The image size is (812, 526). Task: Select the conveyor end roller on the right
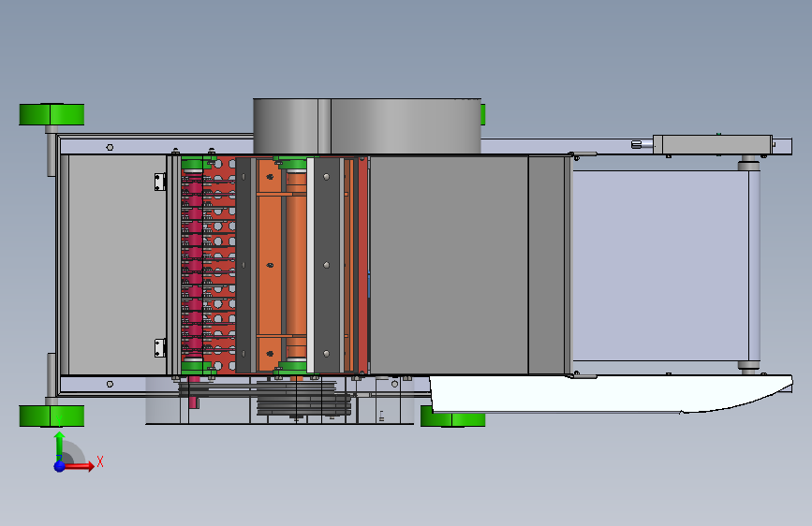[754, 265]
